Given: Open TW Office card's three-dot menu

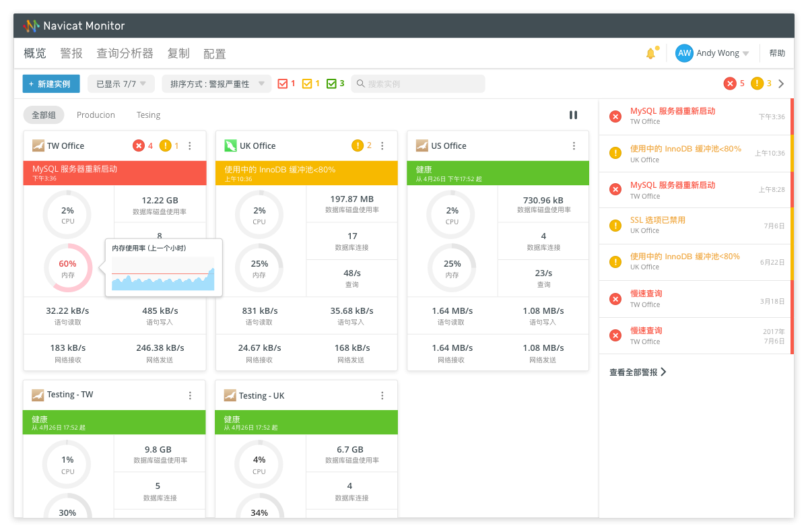Looking at the screenshot, I should [190, 145].
